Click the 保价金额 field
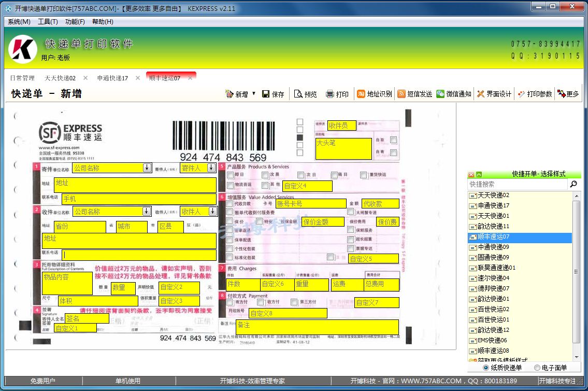This screenshot has width=588, height=391. (323, 222)
